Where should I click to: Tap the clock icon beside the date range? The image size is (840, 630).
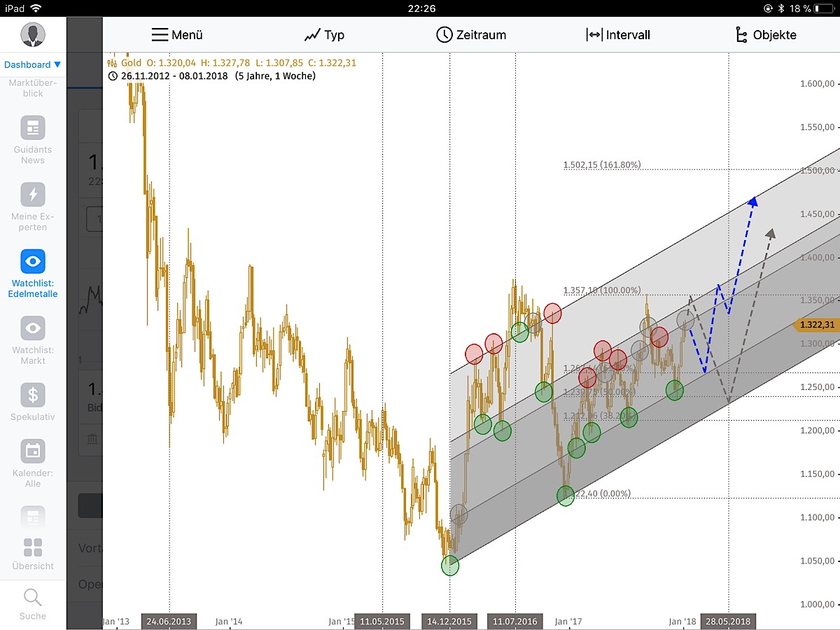(113, 76)
